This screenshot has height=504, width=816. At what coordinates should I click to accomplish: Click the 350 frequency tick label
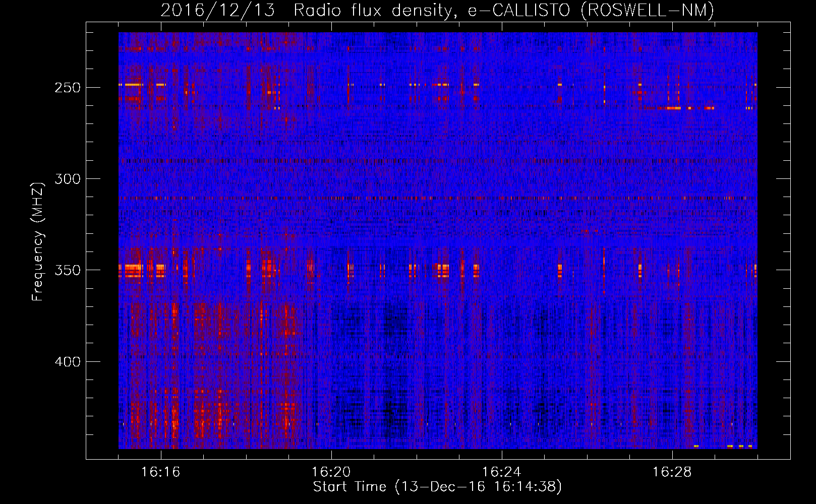(68, 271)
